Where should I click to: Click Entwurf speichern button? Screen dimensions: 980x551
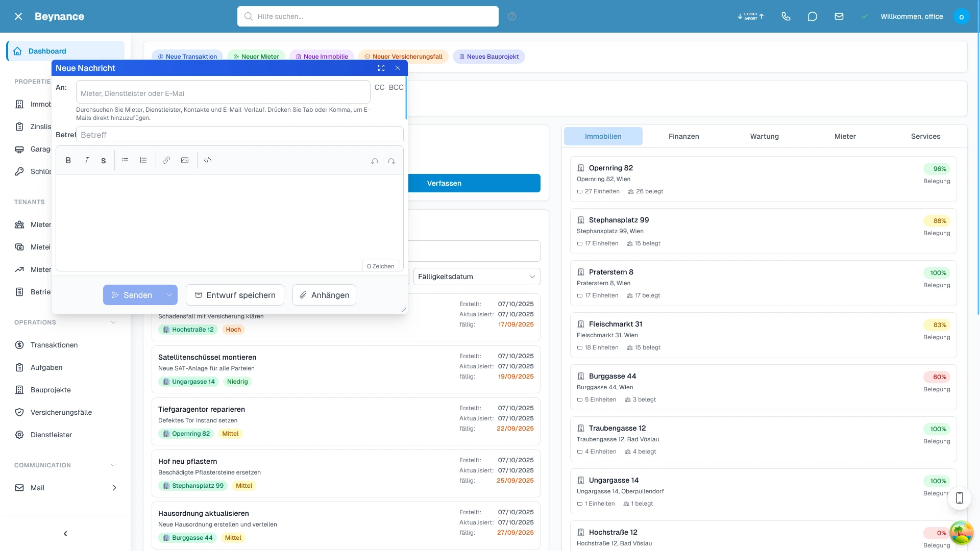[235, 295]
